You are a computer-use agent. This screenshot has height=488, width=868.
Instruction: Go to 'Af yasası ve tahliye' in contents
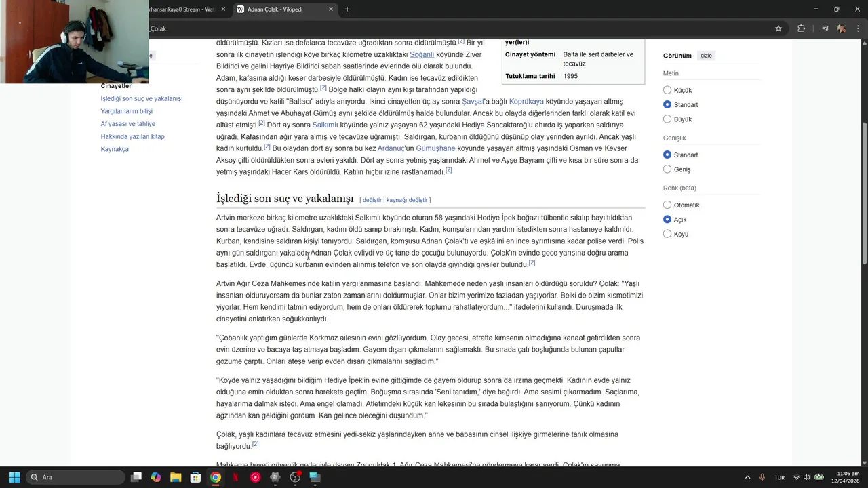click(127, 124)
